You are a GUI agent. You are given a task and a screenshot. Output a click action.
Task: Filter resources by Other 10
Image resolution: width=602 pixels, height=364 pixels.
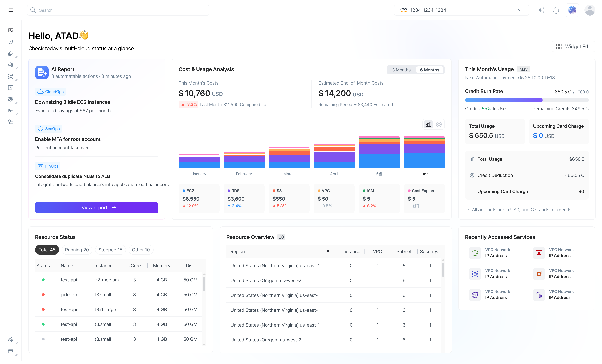141,250
